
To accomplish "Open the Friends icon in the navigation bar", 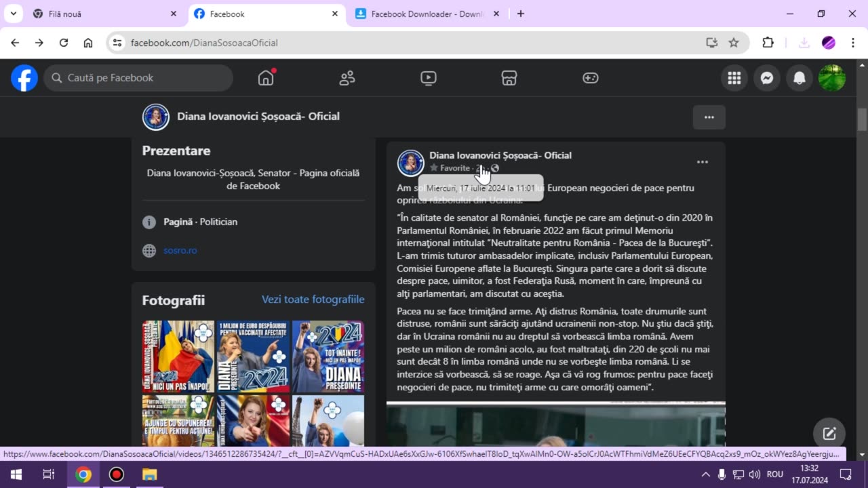I will (x=347, y=78).
